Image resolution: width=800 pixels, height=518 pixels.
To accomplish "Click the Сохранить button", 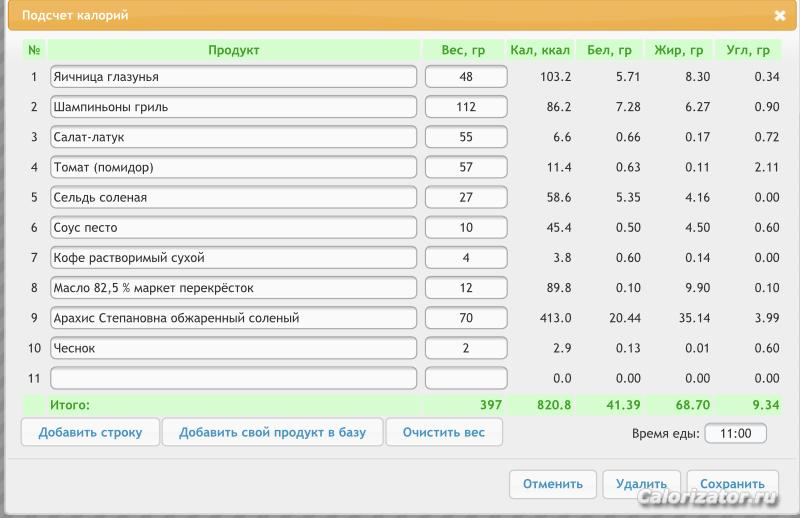I will (x=732, y=484).
